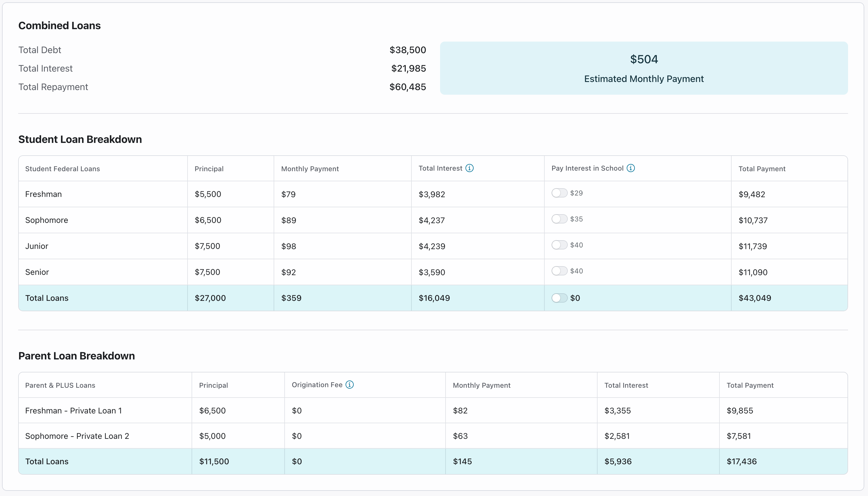Enable Senior pay interest in school switch
The height and width of the screenshot is (496, 868).
pos(559,271)
